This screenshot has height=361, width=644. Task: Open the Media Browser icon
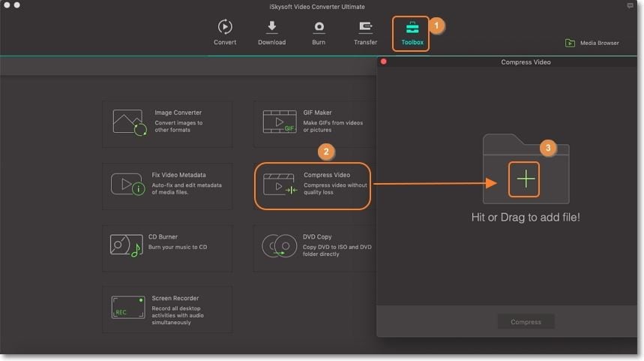pyautogui.click(x=570, y=43)
